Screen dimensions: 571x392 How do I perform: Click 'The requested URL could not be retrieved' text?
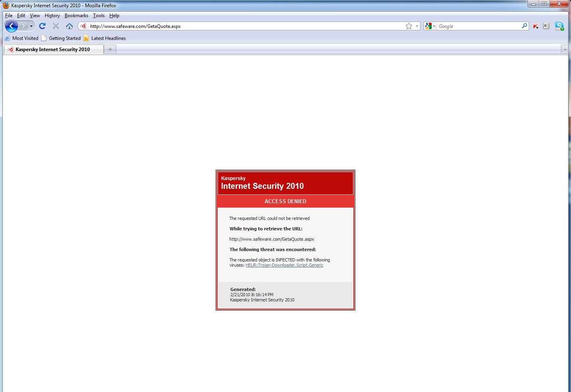pyautogui.click(x=270, y=218)
